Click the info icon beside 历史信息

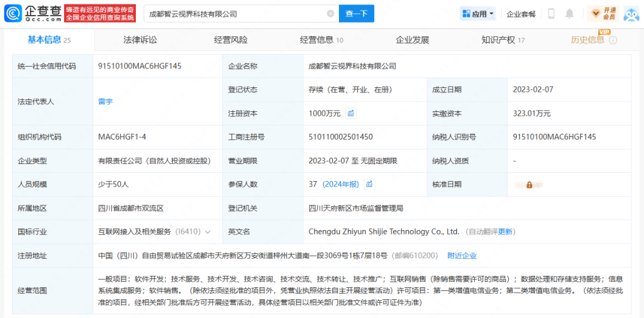(613, 40)
